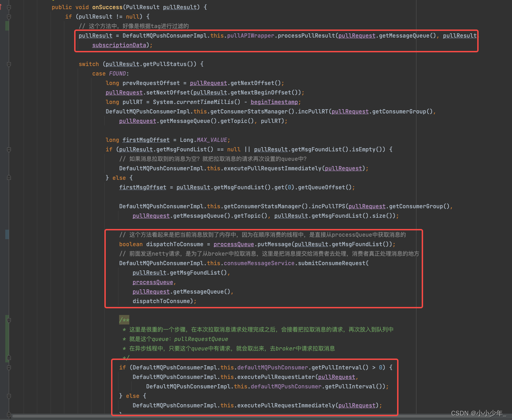Click the prevRequestOffset variable declaration
Viewport: 512px width, 420px height.
point(151,83)
